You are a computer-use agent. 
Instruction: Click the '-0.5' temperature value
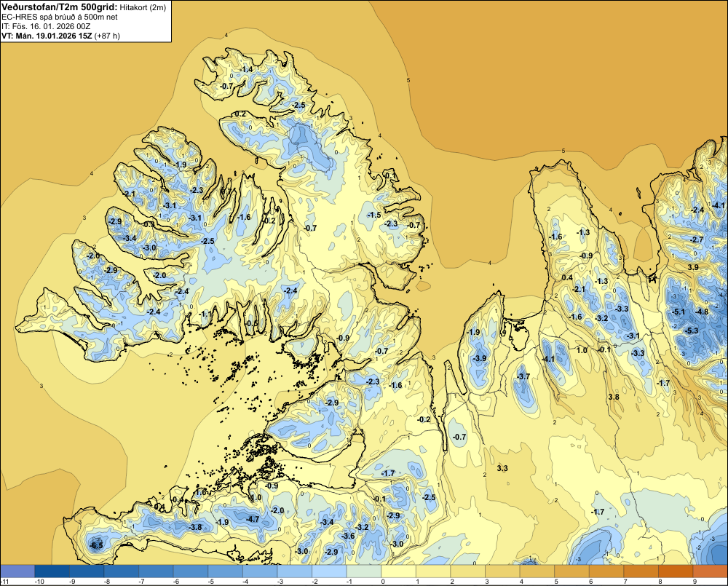tap(251, 323)
